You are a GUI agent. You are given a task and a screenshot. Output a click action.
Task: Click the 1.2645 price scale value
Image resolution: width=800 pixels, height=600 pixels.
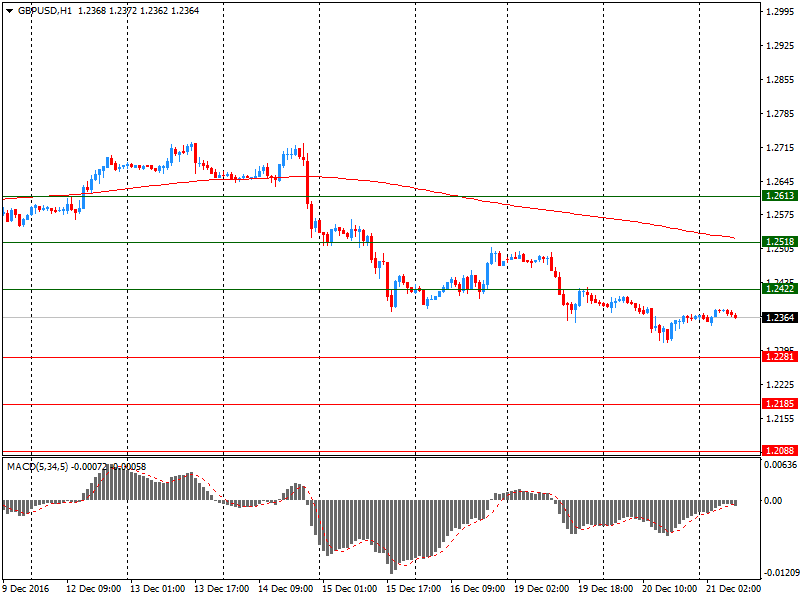[x=780, y=182]
